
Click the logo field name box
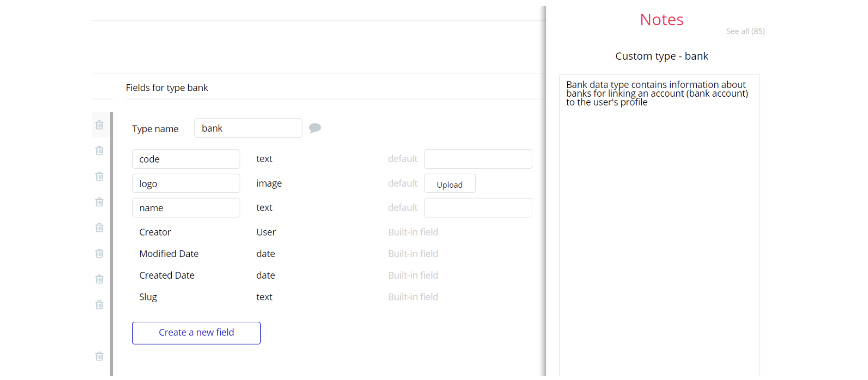click(x=186, y=183)
